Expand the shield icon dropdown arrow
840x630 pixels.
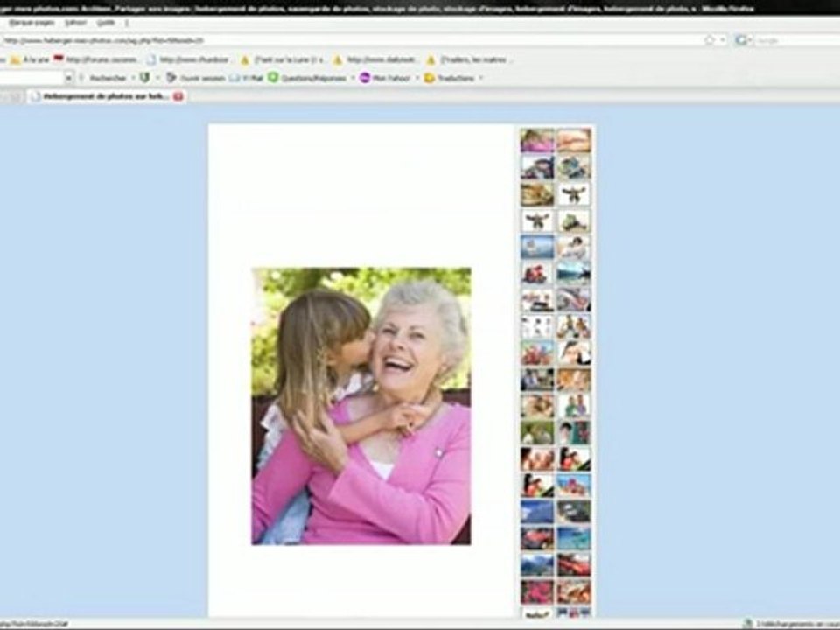[x=157, y=78]
